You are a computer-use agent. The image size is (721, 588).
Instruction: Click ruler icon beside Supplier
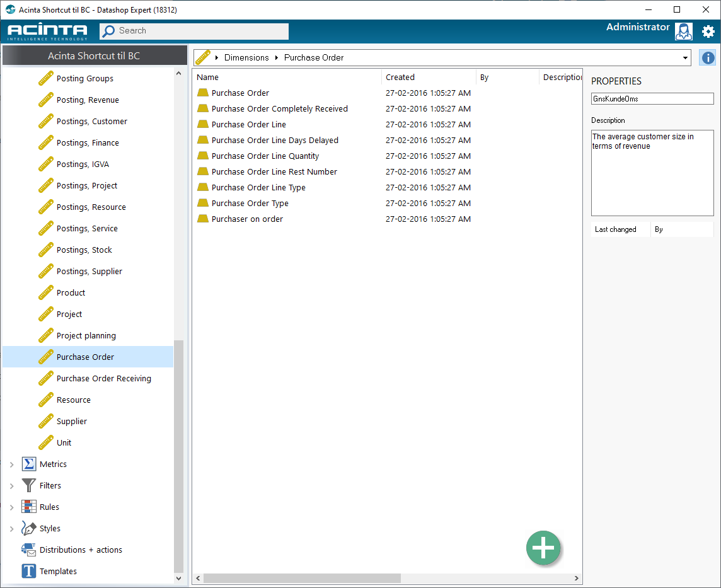pos(45,421)
